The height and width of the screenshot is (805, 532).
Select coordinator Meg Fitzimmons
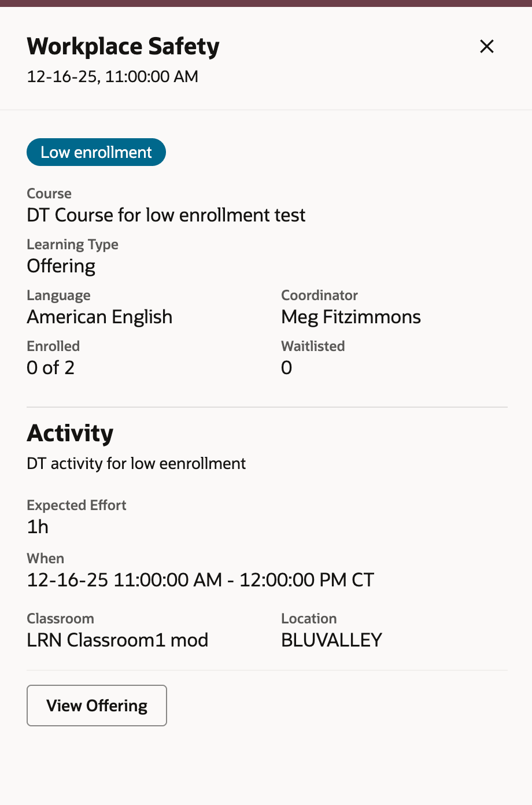point(351,316)
